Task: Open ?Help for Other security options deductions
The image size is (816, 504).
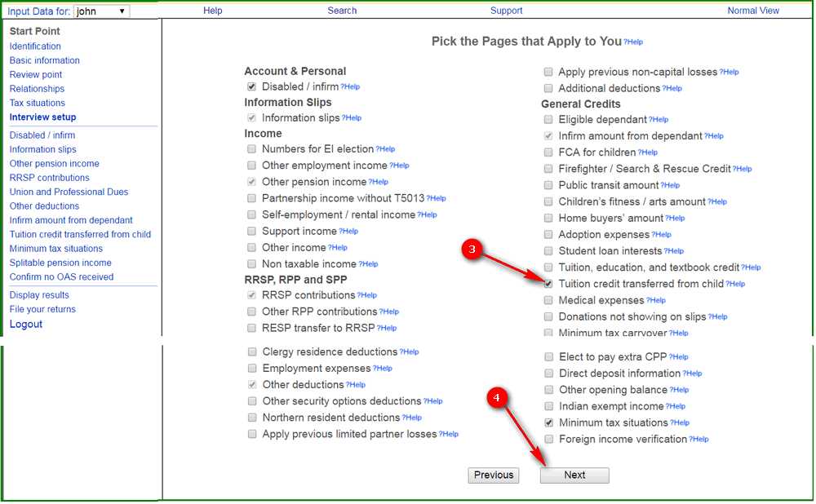Action: [x=433, y=401]
